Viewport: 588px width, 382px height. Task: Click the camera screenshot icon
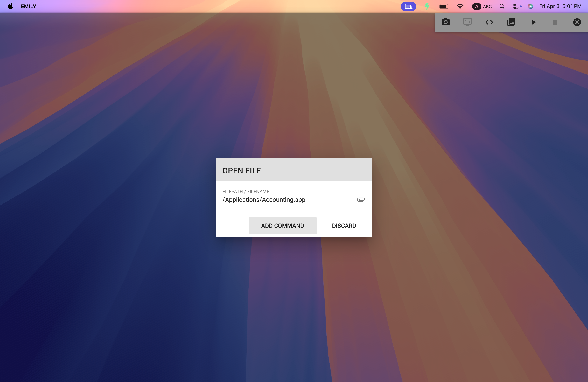(x=445, y=22)
